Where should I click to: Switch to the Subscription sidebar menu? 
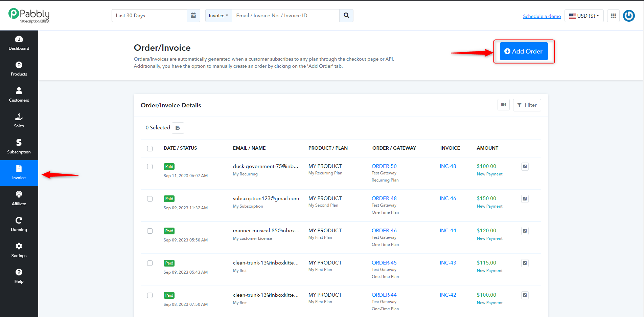pyautogui.click(x=19, y=147)
